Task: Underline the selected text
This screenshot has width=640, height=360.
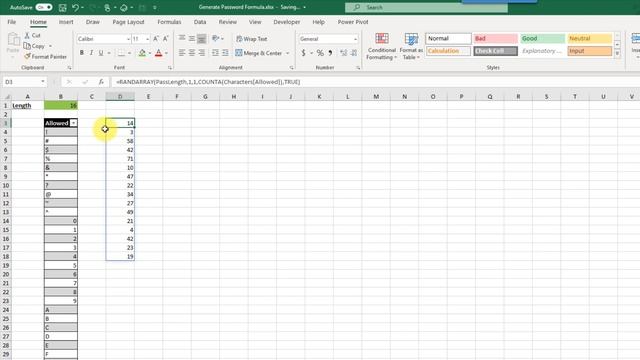Action: point(101,53)
